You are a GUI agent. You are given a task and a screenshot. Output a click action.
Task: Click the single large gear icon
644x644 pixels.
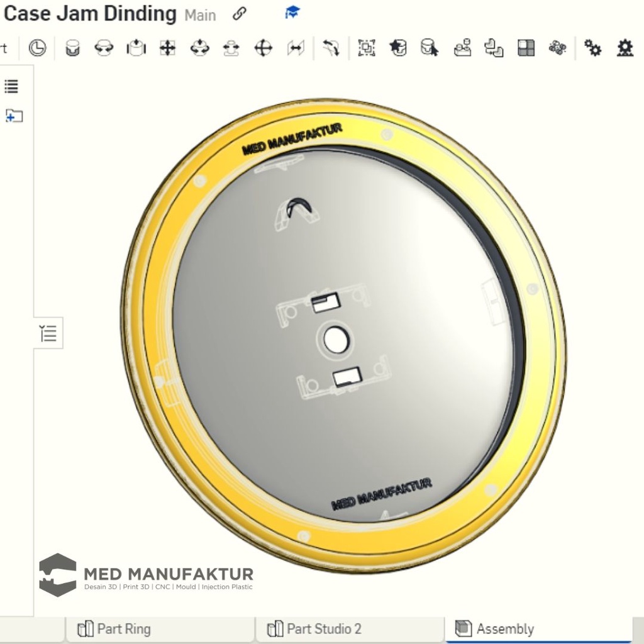[625, 48]
